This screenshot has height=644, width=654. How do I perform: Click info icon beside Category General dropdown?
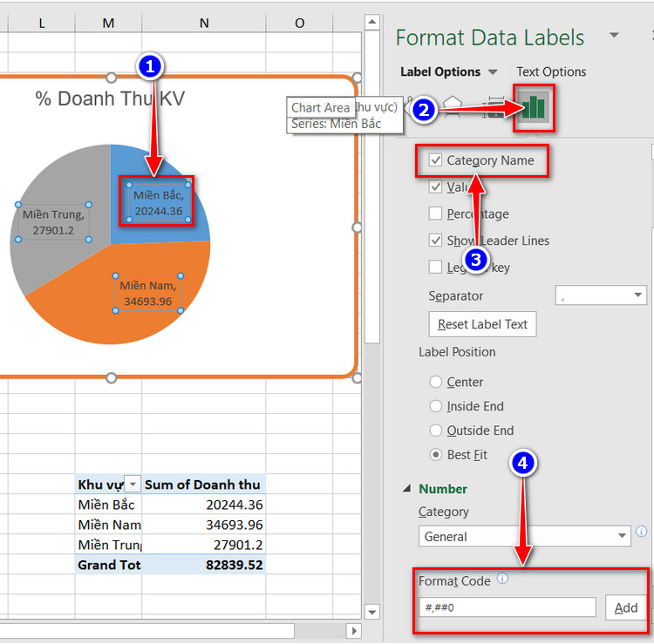(x=642, y=532)
